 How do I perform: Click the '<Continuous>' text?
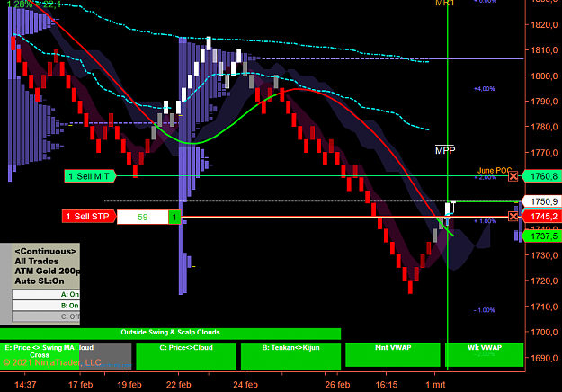(x=46, y=251)
